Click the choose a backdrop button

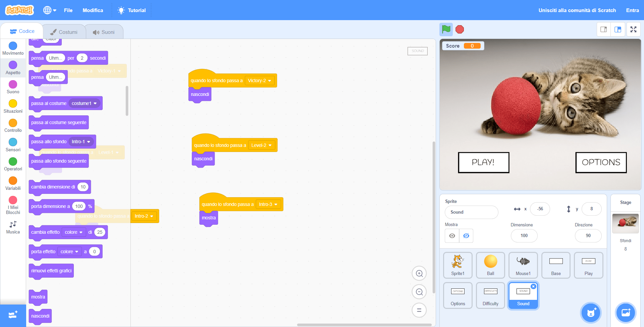click(x=626, y=313)
